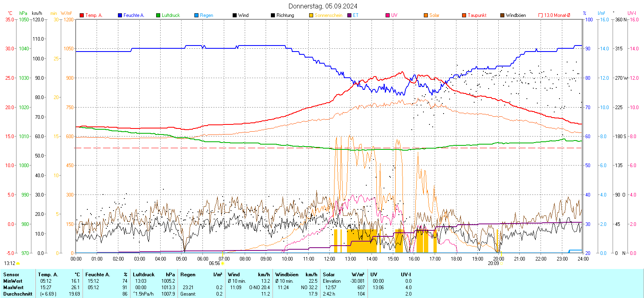Click the yellow Sonnenschein legend square

click(311, 15)
